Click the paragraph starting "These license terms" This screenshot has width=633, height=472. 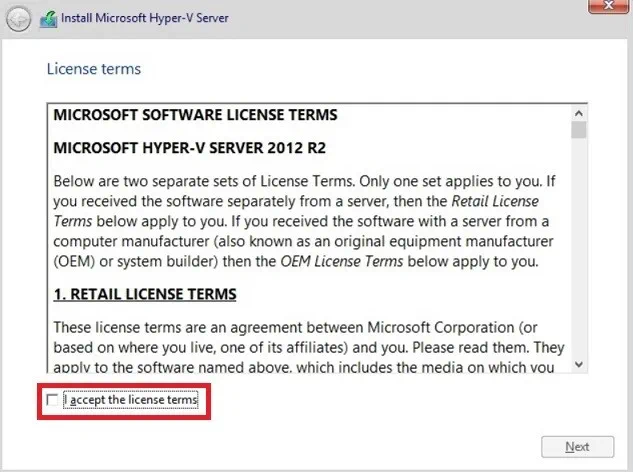point(300,346)
